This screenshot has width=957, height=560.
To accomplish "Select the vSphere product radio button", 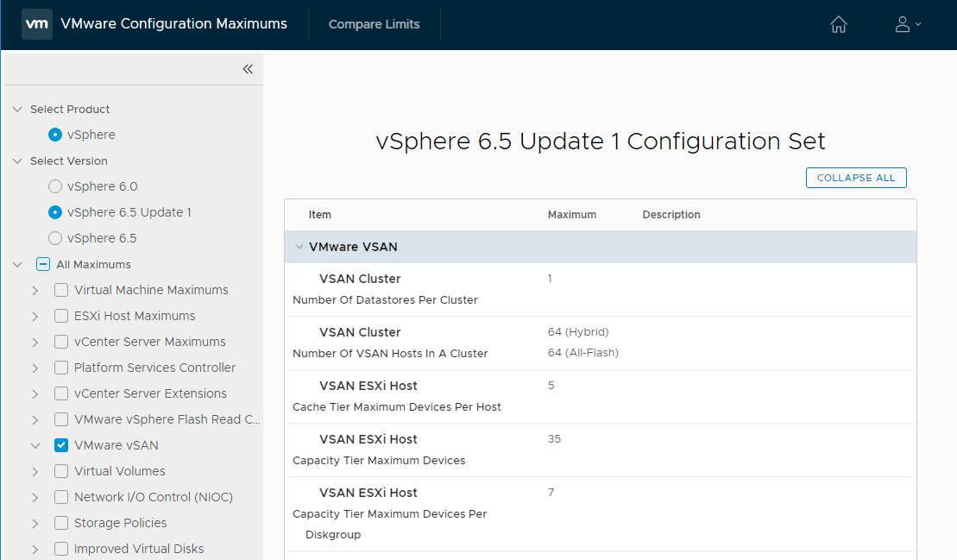I will point(55,135).
